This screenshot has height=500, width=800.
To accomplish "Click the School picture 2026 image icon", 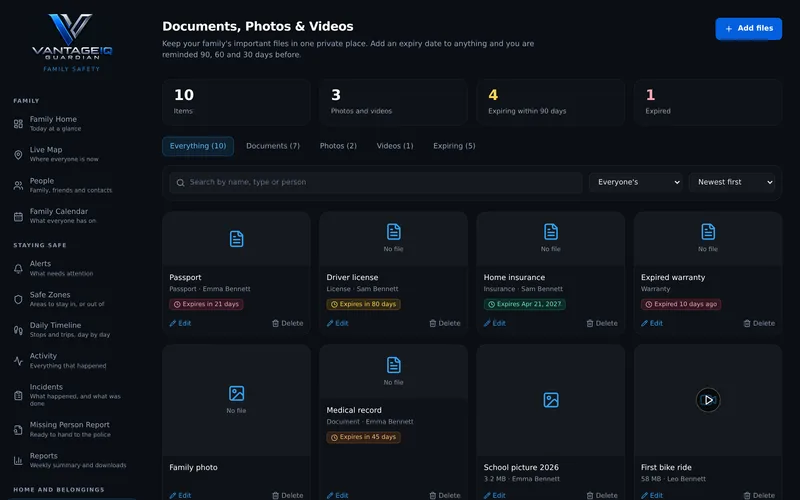I will [x=551, y=399].
